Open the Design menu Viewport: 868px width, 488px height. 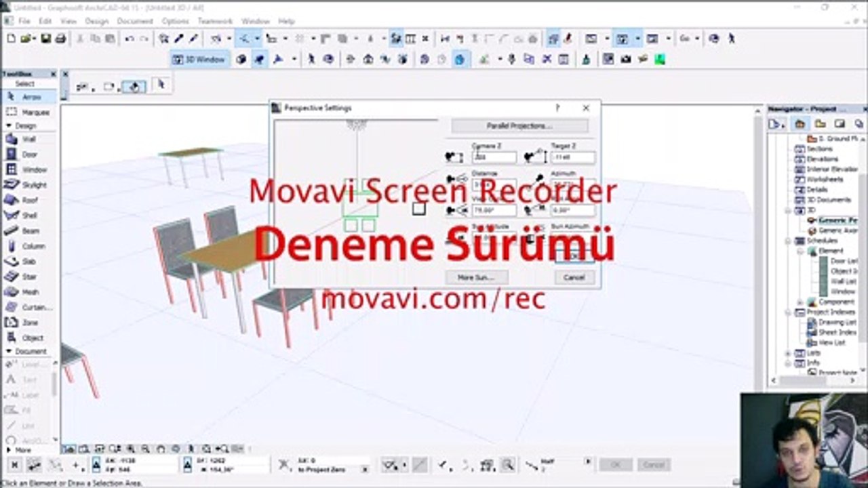click(x=96, y=21)
